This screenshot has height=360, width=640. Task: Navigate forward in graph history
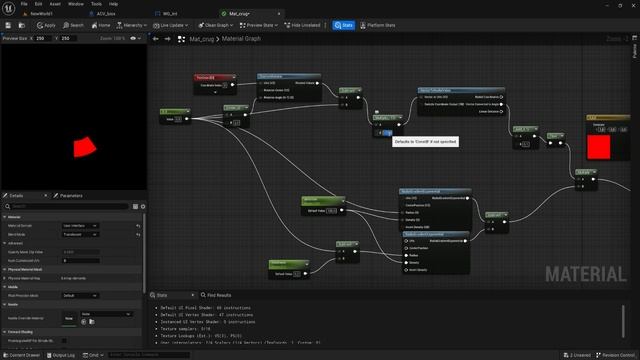coord(167,39)
